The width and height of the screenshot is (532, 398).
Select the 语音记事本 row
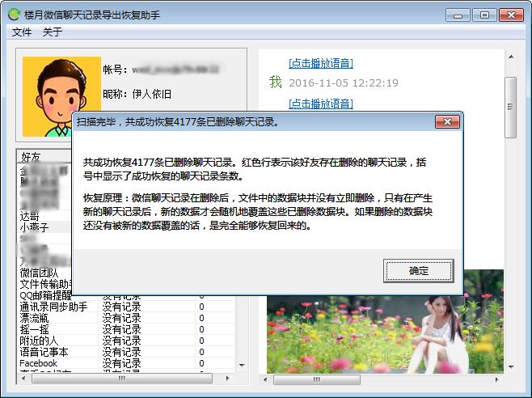point(125,352)
